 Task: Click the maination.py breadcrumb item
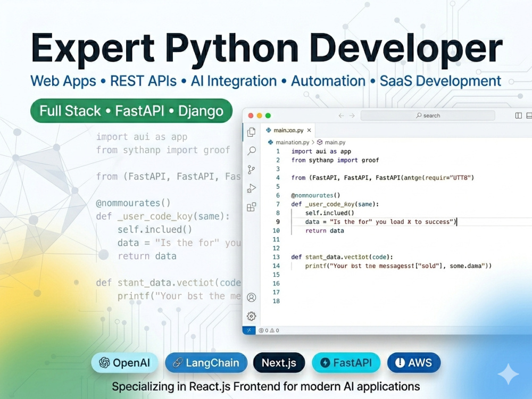pos(292,142)
